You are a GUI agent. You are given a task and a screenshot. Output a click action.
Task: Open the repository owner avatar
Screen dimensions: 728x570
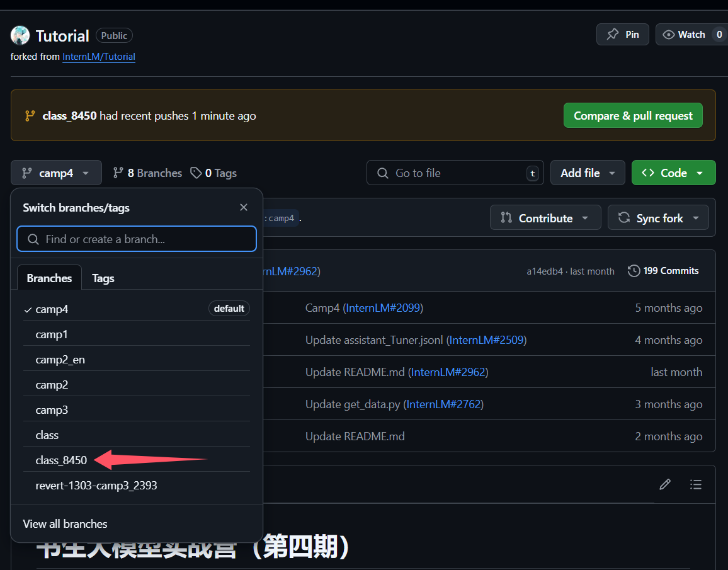pos(20,35)
